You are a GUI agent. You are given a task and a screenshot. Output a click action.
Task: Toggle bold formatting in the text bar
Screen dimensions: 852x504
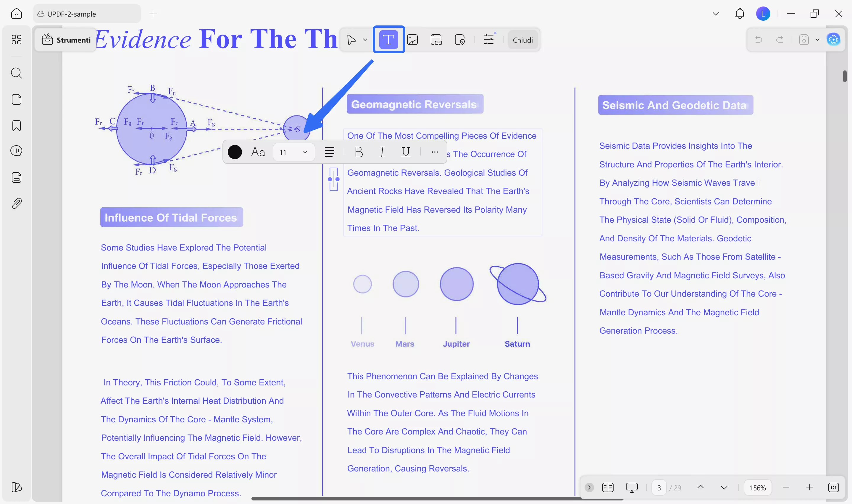click(x=359, y=152)
